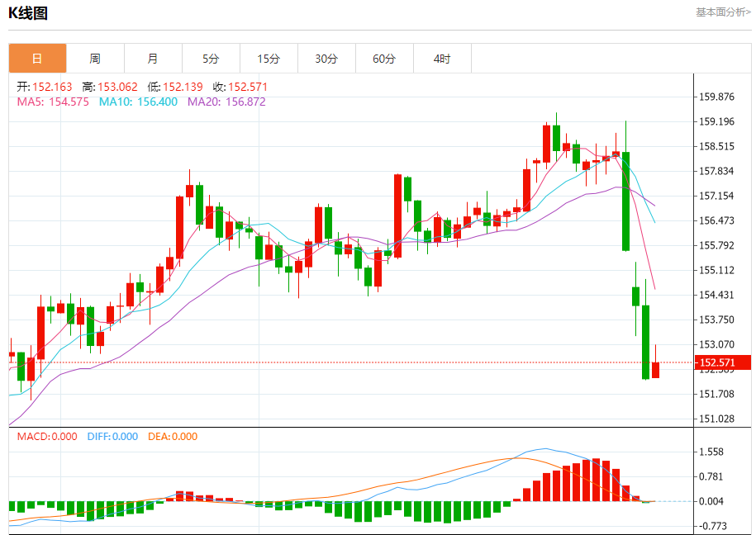The width and height of the screenshot is (756, 535).
Task: Click the 0.004 MACD axis label
Action: [711, 502]
